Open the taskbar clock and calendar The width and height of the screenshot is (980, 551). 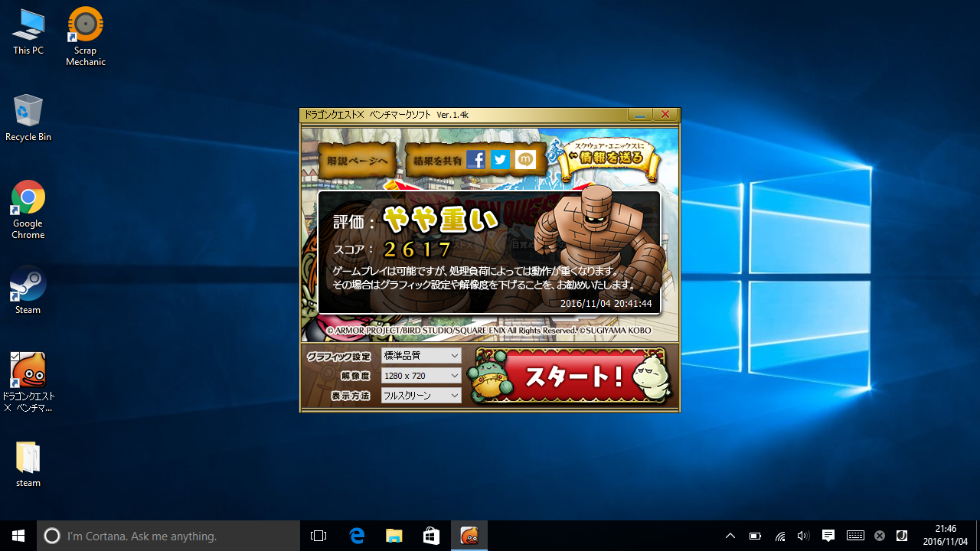pyautogui.click(x=946, y=536)
